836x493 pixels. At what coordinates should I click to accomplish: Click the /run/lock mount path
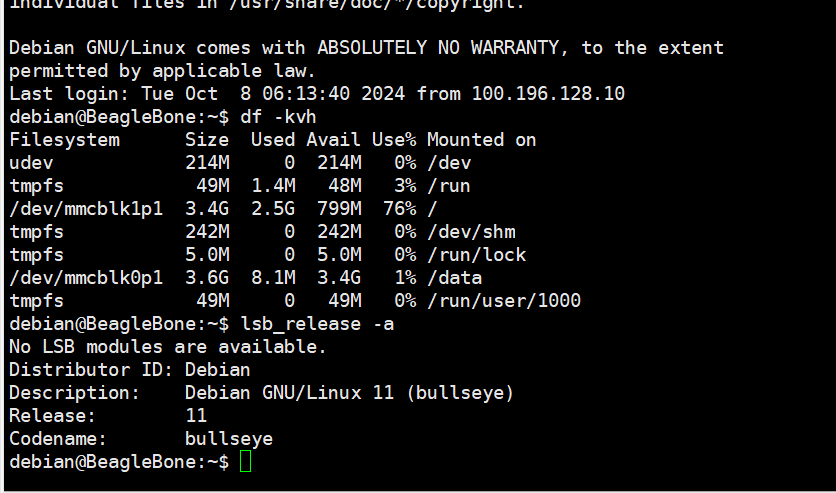[477, 255]
